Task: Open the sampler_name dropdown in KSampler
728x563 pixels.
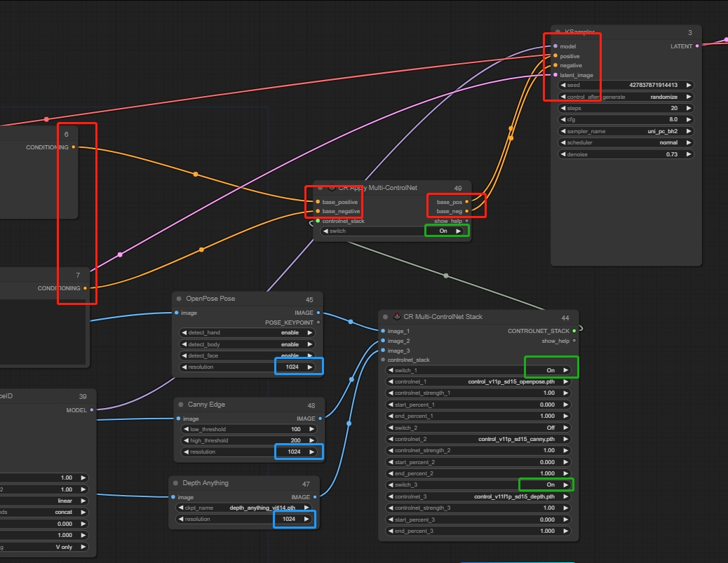Action: (x=626, y=131)
